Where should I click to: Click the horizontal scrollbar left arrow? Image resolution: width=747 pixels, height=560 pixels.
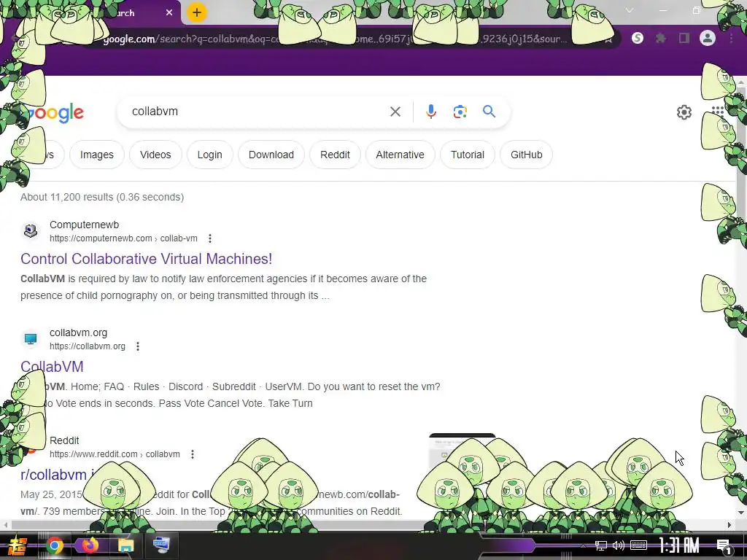[5, 525]
